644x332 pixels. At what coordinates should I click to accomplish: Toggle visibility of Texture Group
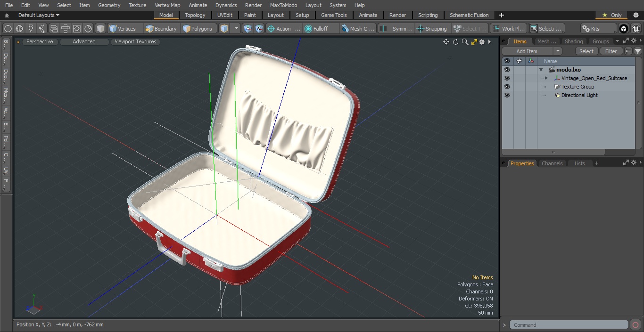click(507, 87)
